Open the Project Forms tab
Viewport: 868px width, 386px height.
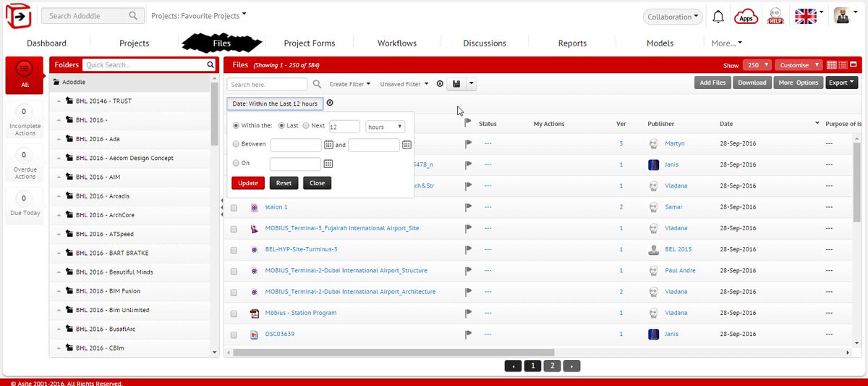point(310,43)
